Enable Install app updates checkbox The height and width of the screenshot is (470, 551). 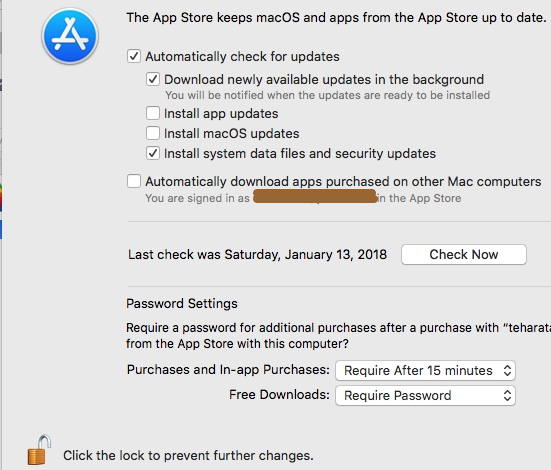153,113
